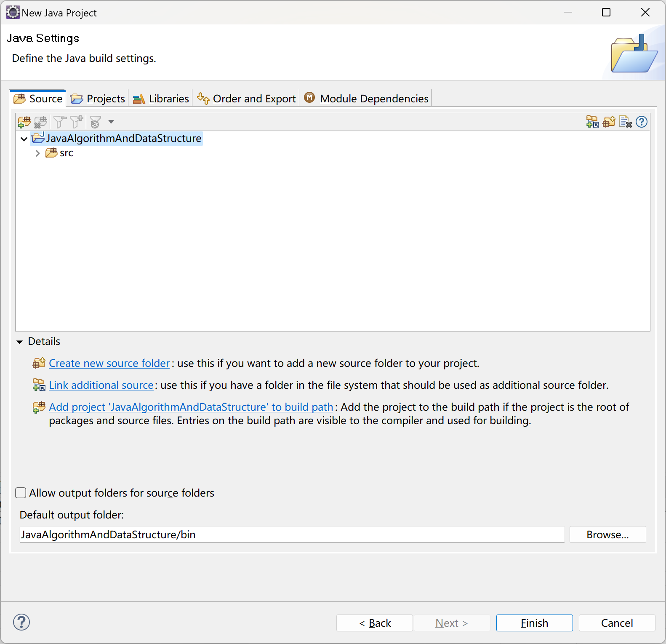Viewport: 666px width, 644px height.
Task: Click New Source Folder toolbar icon at right
Action: 609,122
